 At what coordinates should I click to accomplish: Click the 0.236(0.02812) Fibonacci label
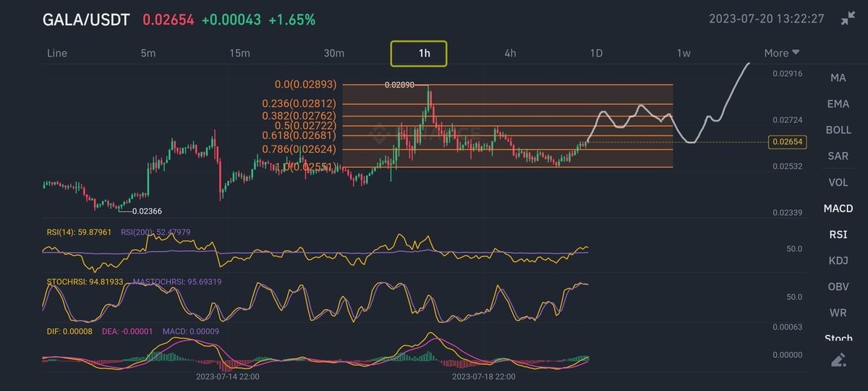point(299,104)
